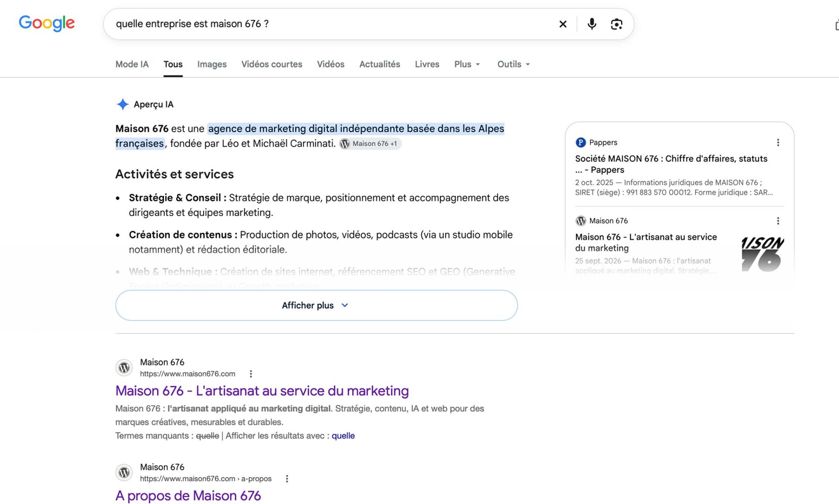The height and width of the screenshot is (504, 839).
Task: Open the Actualités tab
Action: point(380,64)
